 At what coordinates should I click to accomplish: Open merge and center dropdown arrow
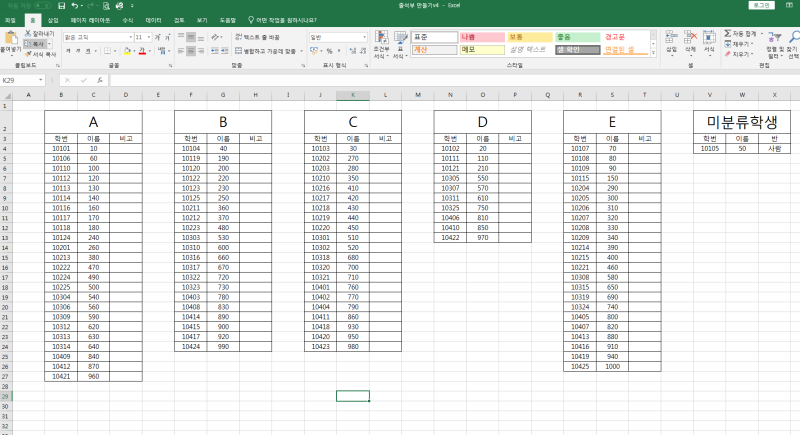tap(302, 51)
